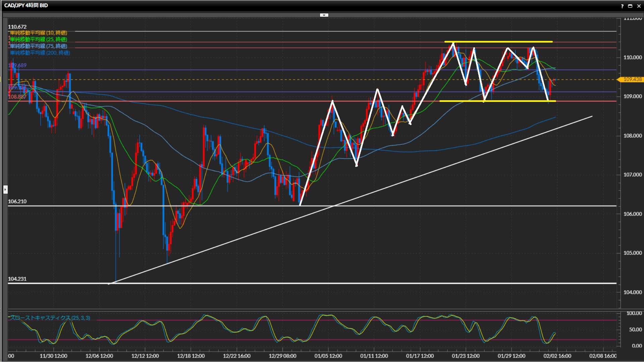This screenshot has width=644, height=362.
Task: Click the CAD/JPY chart title text
Action: point(26,6)
